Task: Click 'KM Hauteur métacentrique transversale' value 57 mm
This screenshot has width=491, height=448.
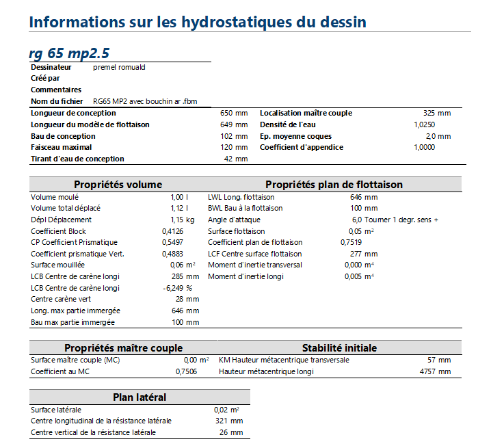Action: coord(439,360)
